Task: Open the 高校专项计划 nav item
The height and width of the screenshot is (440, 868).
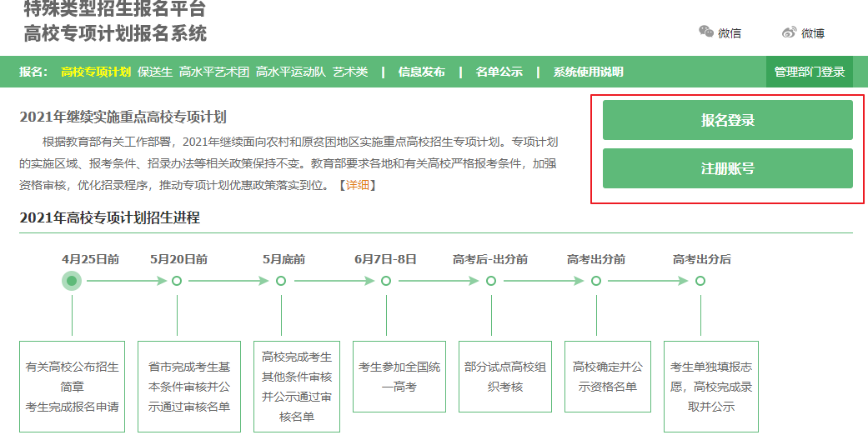Action: click(x=96, y=72)
